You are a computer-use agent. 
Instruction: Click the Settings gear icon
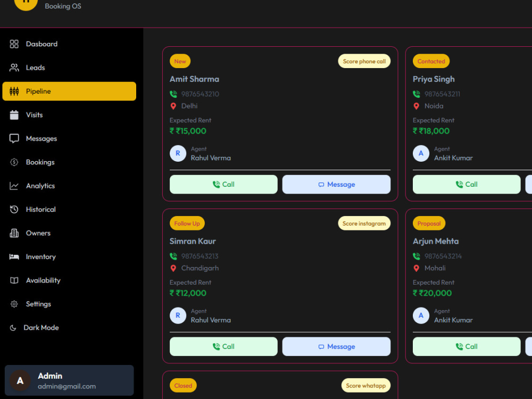pyautogui.click(x=14, y=304)
